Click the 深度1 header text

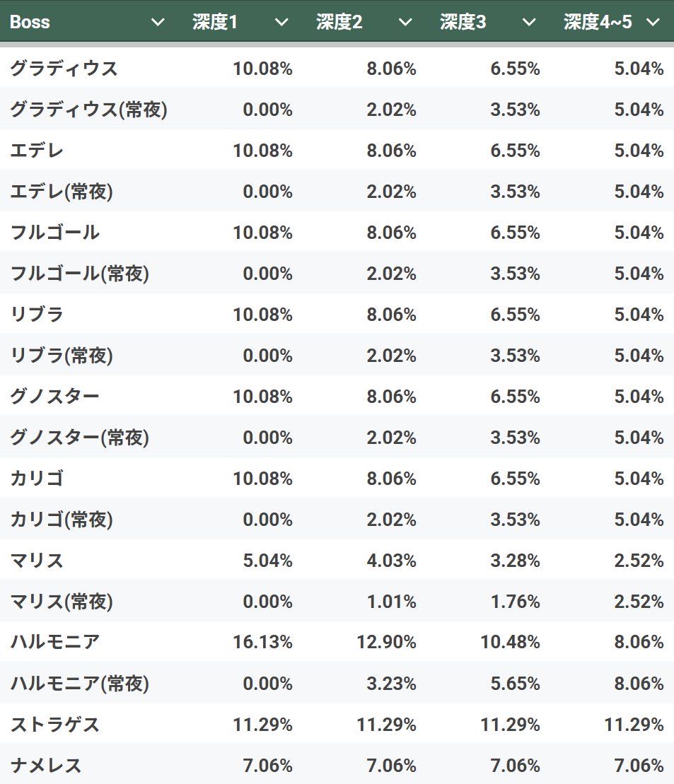pyautogui.click(x=215, y=22)
